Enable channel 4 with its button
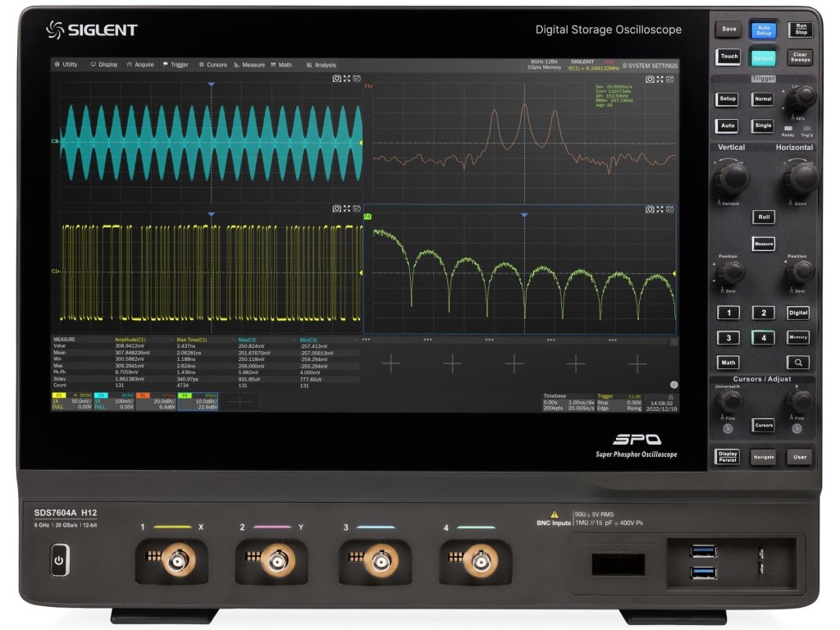 click(x=764, y=337)
